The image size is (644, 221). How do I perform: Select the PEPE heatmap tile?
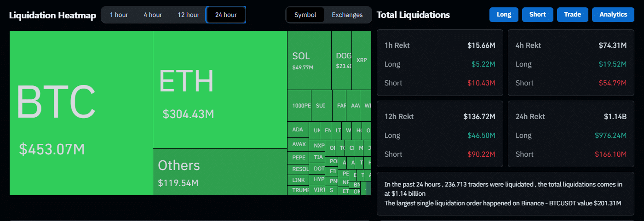click(299, 157)
